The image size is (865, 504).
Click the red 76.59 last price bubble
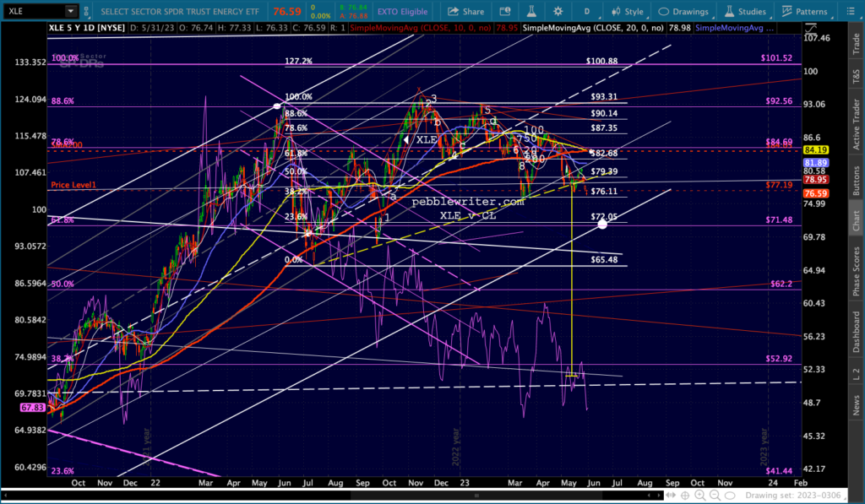[815, 193]
